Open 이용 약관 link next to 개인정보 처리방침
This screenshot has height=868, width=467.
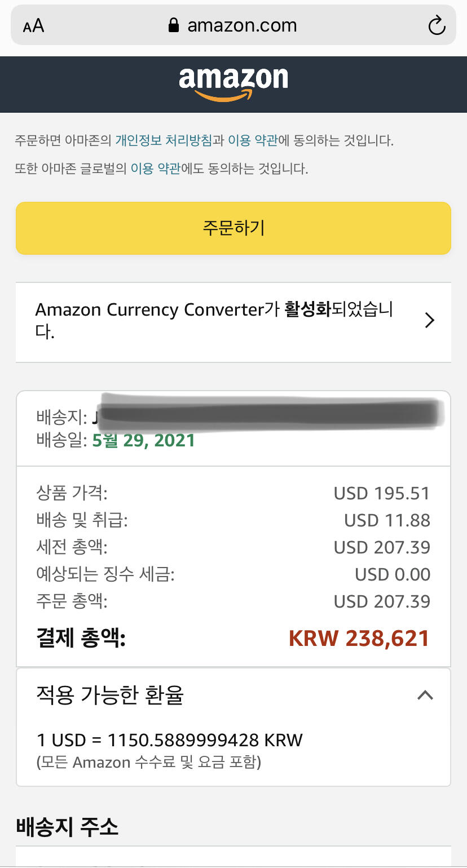(253, 140)
